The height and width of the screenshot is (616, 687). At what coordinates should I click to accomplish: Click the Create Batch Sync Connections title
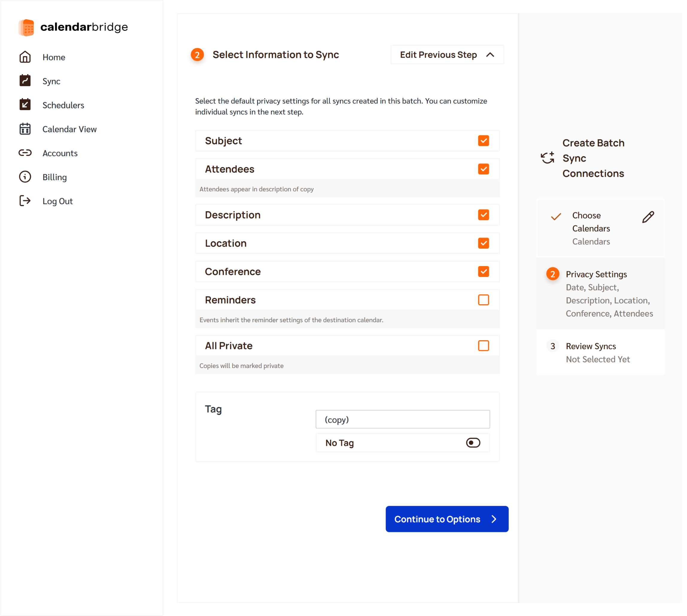pyautogui.click(x=593, y=158)
